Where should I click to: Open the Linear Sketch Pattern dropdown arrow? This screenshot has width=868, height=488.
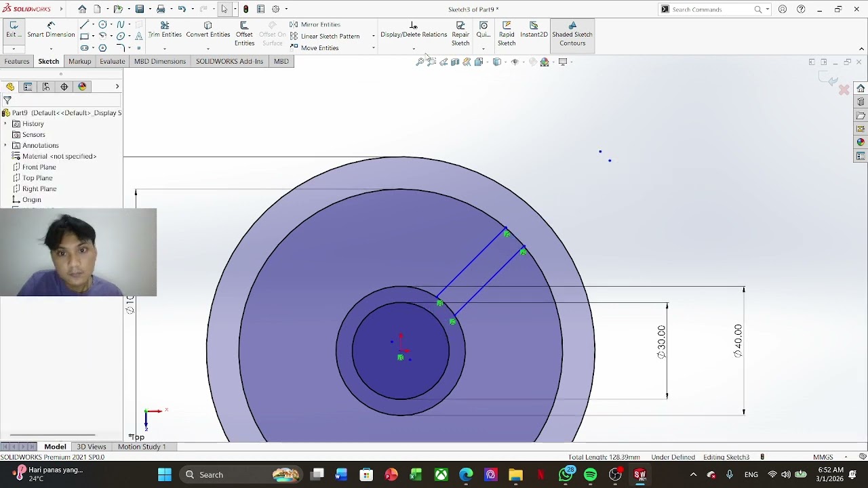pos(373,36)
